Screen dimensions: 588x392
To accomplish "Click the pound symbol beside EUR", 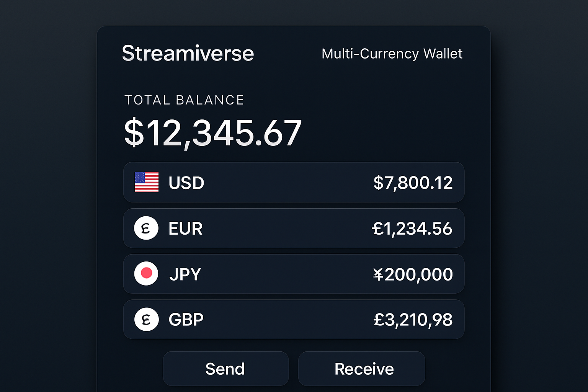I will point(146,228).
